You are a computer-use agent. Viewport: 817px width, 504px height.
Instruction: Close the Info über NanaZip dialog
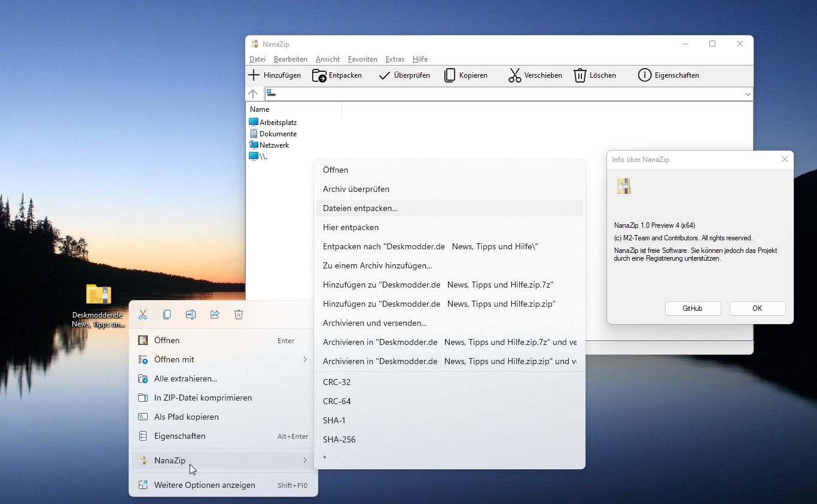pyautogui.click(x=785, y=159)
